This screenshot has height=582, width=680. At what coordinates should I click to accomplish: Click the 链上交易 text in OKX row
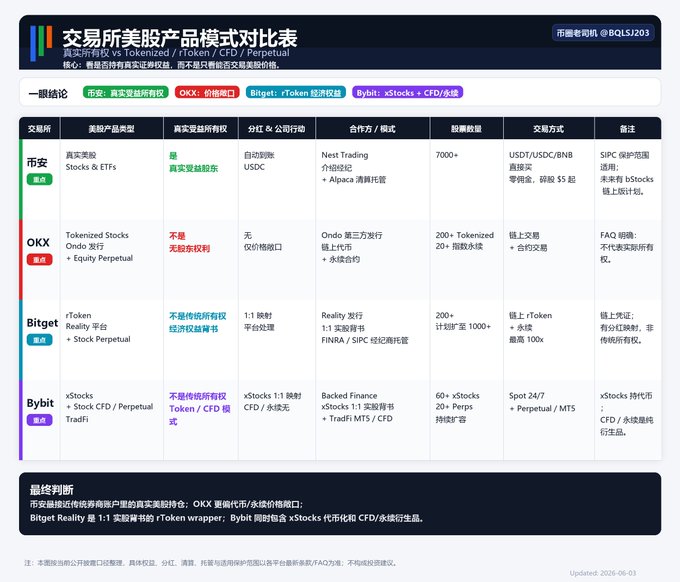[x=524, y=235]
